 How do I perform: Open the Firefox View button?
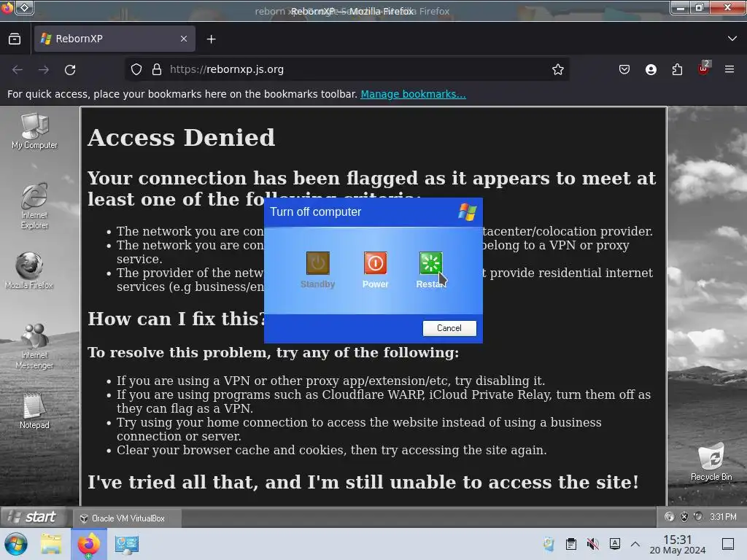coord(15,39)
